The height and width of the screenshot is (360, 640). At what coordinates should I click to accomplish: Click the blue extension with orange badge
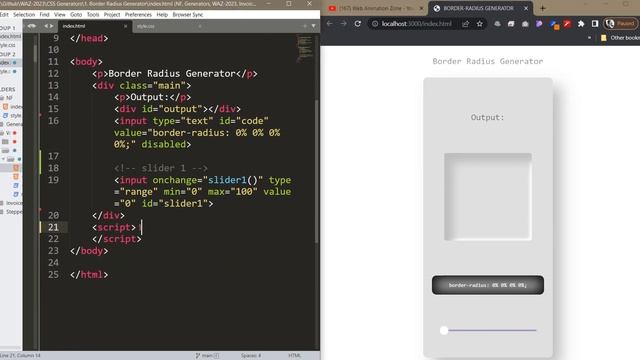(x=554, y=24)
